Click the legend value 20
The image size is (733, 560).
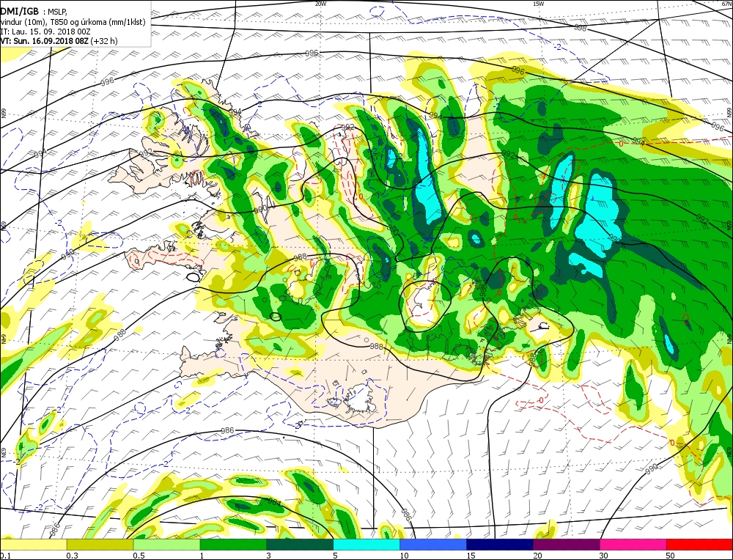click(x=538, y=556)
